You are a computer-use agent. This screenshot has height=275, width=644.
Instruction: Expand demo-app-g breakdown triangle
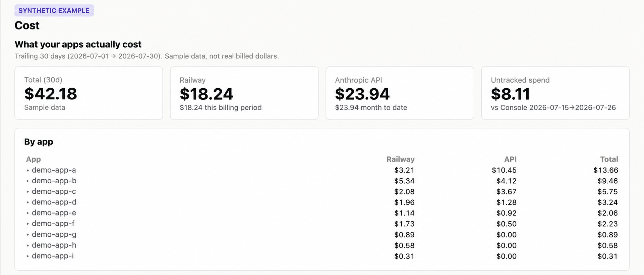coord(28,235)
